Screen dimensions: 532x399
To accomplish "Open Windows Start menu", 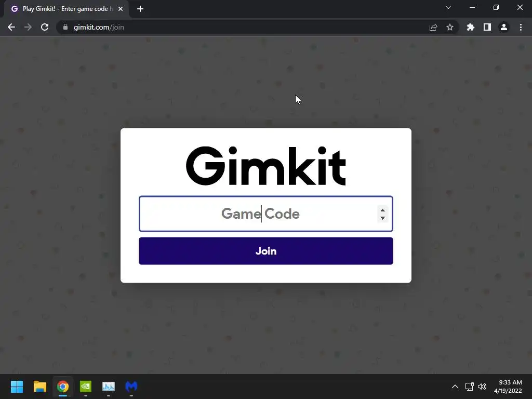I will pos(17,387).
